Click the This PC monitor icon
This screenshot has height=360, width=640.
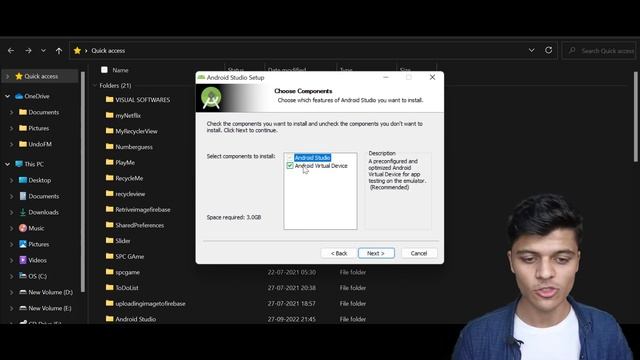click(19, 164)
